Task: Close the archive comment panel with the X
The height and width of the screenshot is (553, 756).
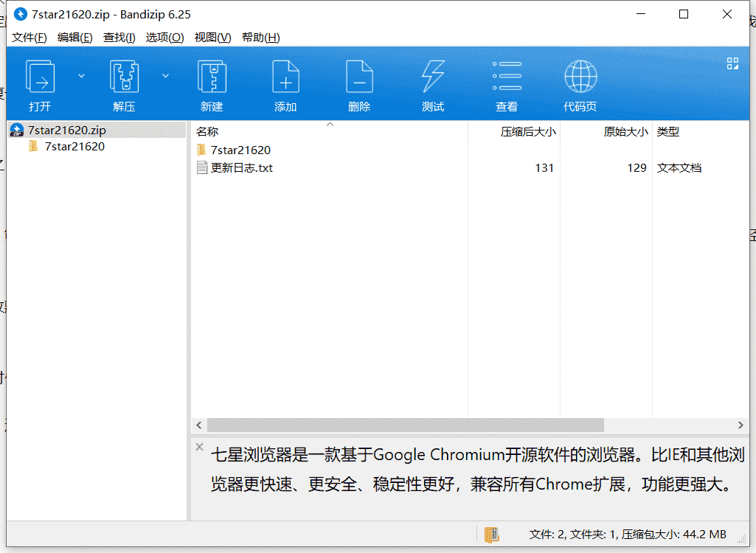Action: [x=200, y=447]
